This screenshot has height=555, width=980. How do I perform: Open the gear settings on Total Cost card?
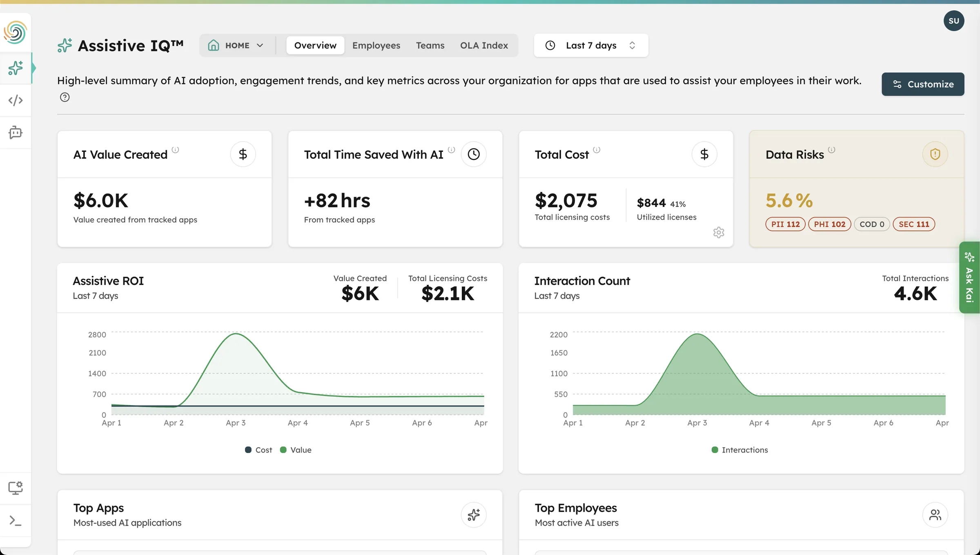(x=719, y=232)
